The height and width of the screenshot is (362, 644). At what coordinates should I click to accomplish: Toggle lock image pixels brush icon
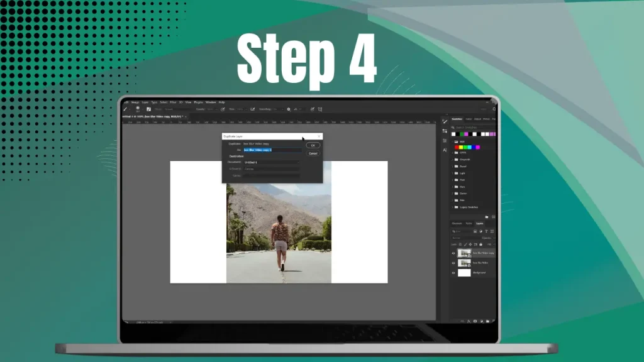pyautogui.click(x=465, y=244)
